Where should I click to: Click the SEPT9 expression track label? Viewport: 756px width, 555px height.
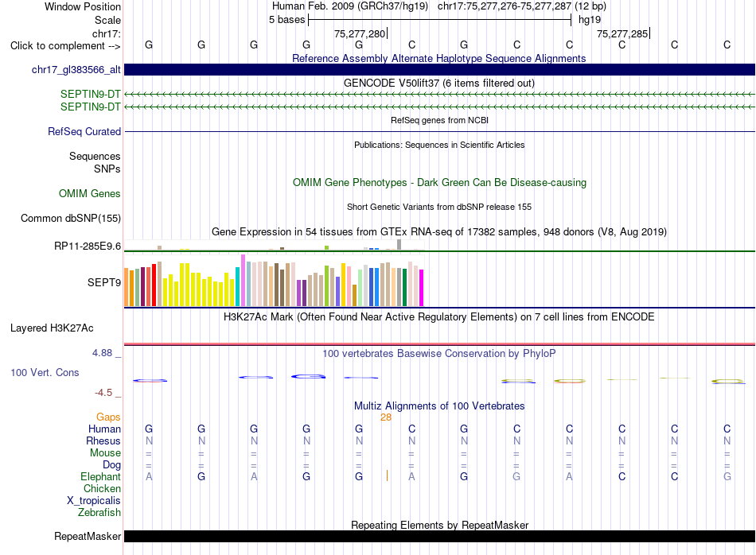104,282
